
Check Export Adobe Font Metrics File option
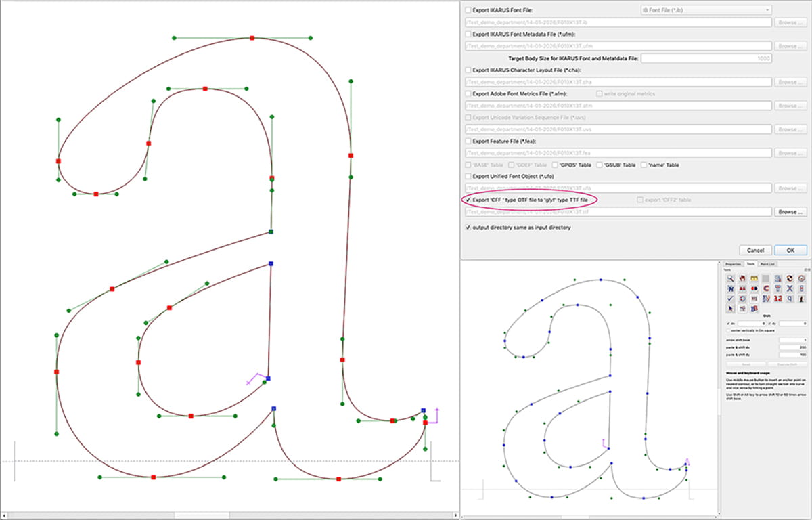pyautogui.click(x=468, y=94)
